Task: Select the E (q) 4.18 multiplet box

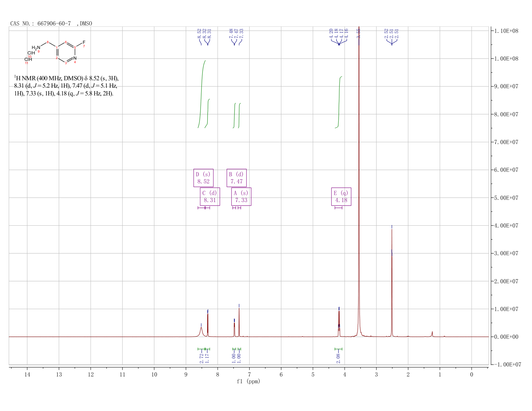Action: tap(341, 196)
